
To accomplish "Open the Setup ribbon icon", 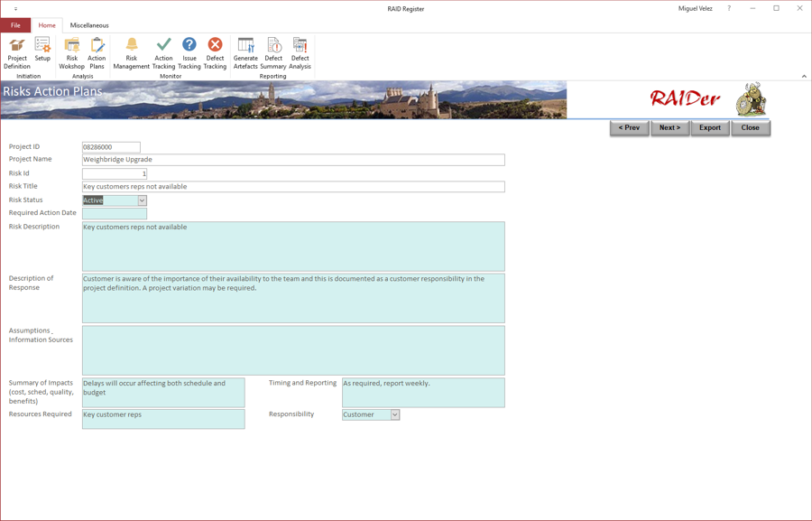I will pyautogui.click(x=42, y=50).
